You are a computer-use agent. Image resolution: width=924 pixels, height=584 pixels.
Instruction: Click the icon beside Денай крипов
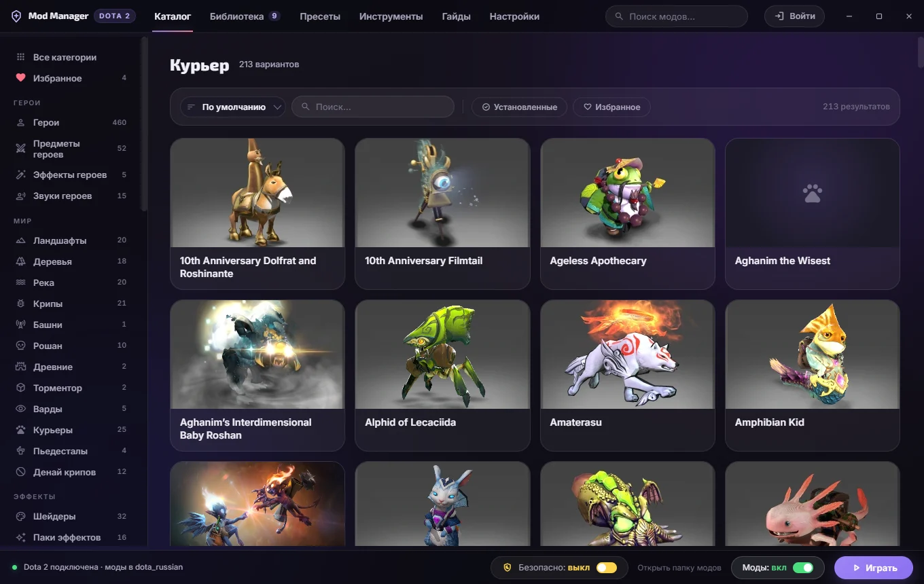pyautogui.click(x=20, y=473)
